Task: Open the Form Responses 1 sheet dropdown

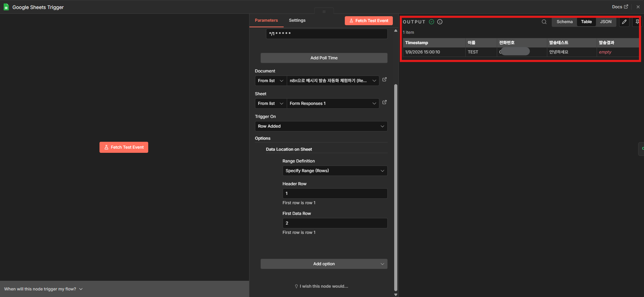Action: [x=333, y=103]
